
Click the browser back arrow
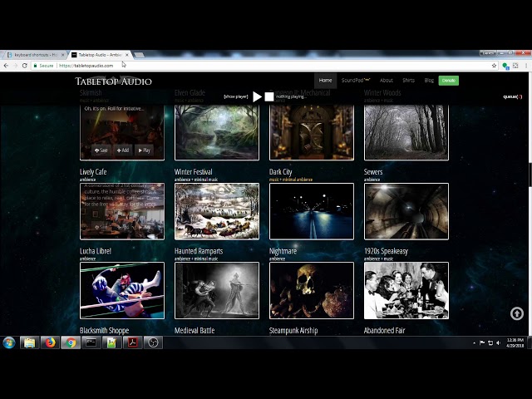pyautogui.click(x=6, y=66)
